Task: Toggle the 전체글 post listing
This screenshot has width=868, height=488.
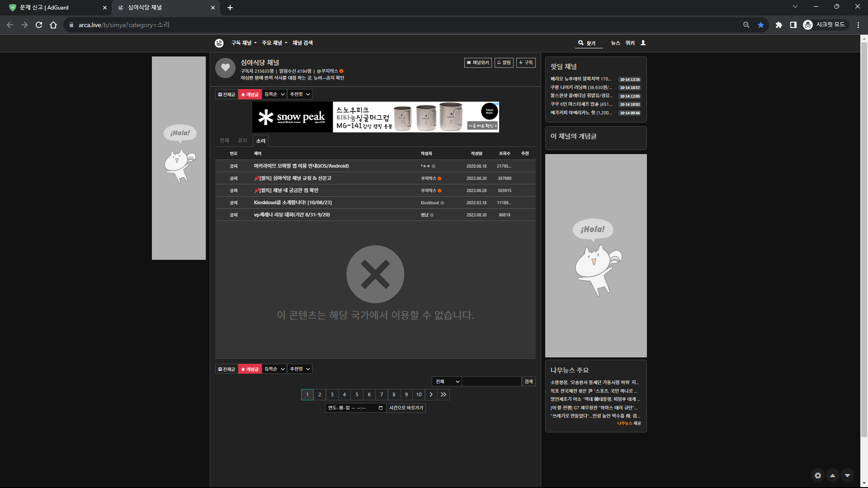Action: point(226,94)
